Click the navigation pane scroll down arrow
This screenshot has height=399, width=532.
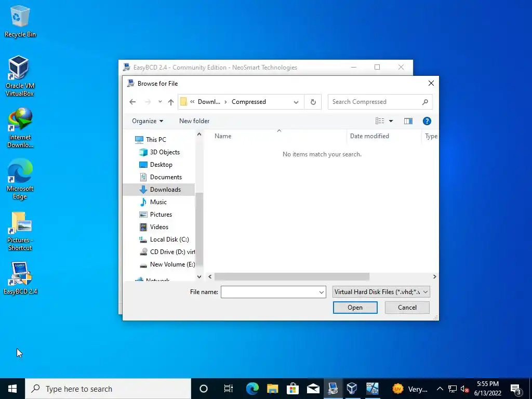199,277
